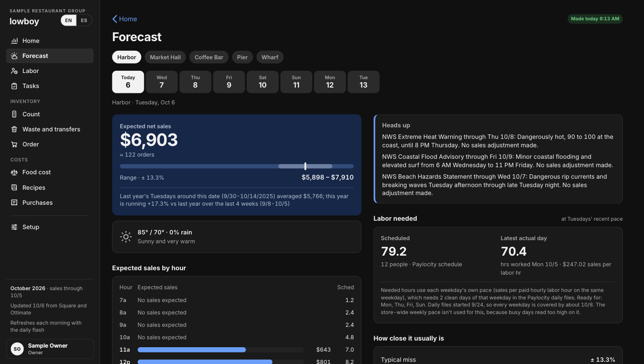Click the Setup sliders icon
Image resolution: width=644 pixels, height=364 pixels.
click(x=14, y=227)
